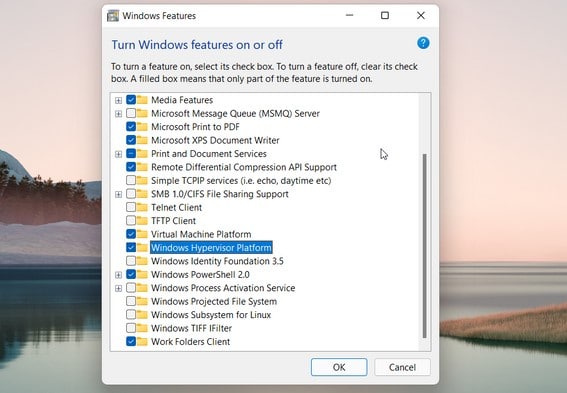Enable the Windows Subsystem for Linux checkbox

pos(131,315)
